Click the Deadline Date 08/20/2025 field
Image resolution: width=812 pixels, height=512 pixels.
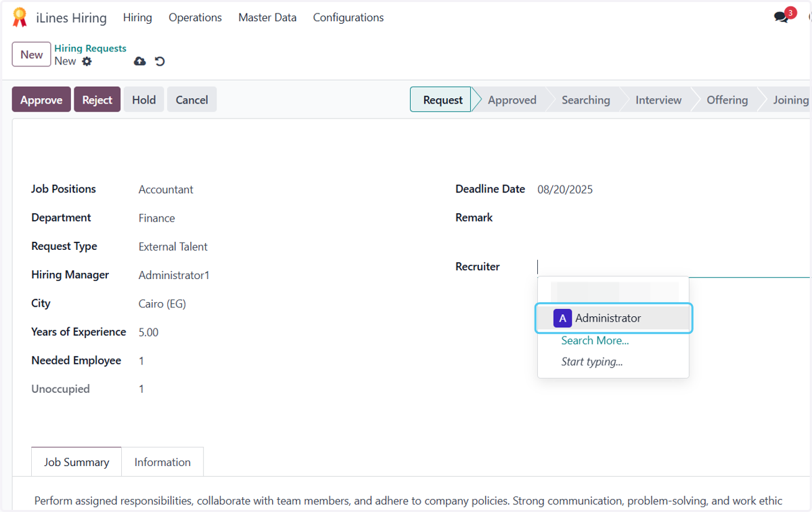click(565, 190)
